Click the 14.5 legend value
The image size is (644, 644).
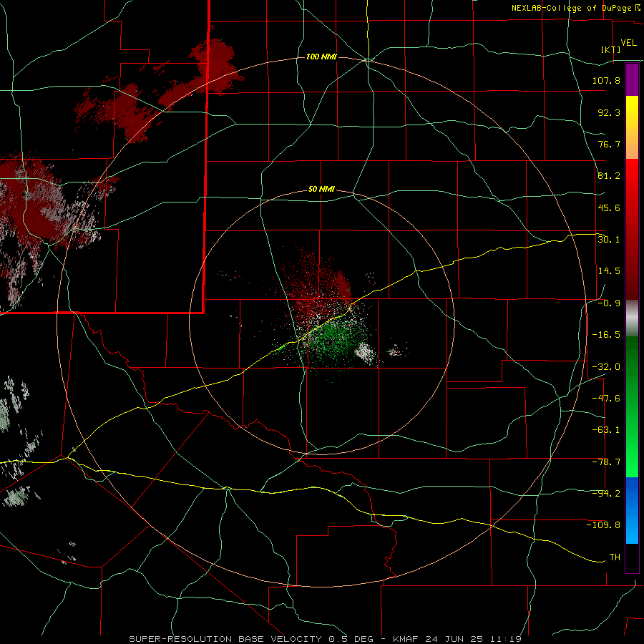pyautogui.click(x=609, y=271)
